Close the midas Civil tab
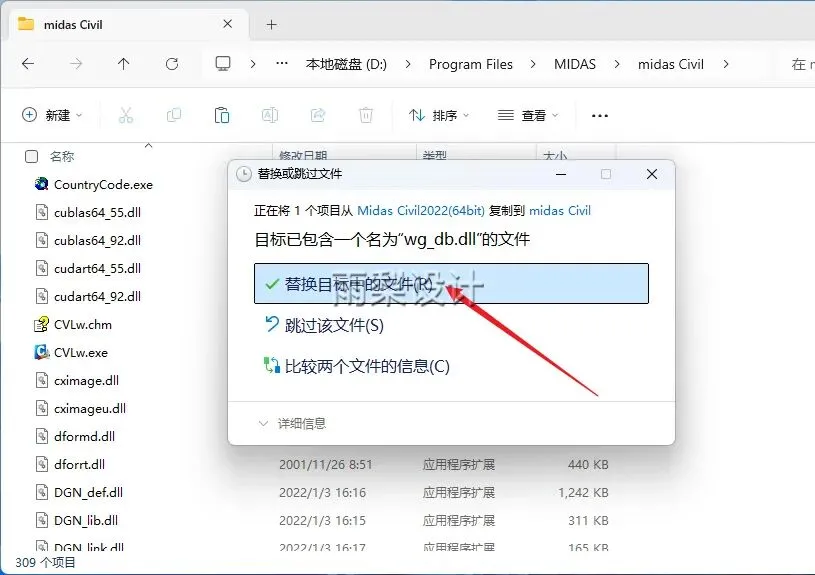The height and width of the screenshot is (575, 815). [x=228, y=24]
